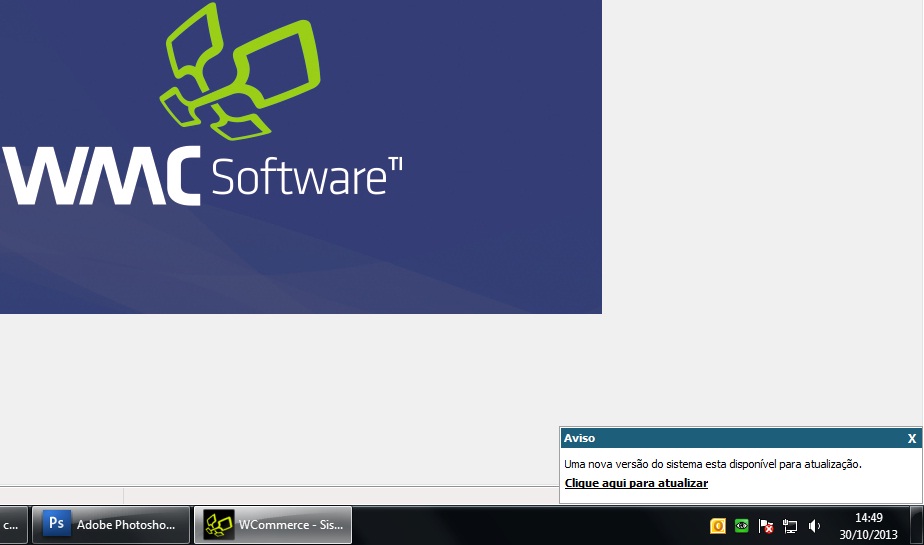Open Adobe Photoshop from the taskbar
This screenshot has width=924, height=545.
(111, 524)
